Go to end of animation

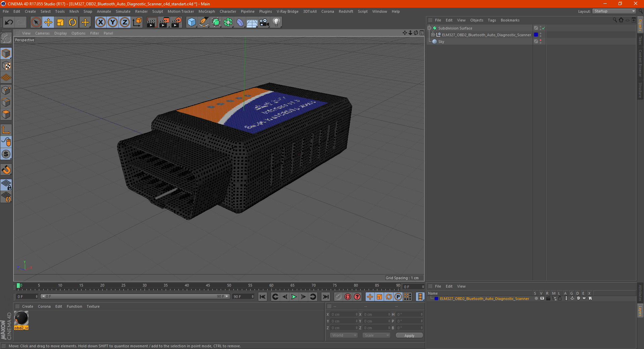point(325,297)
